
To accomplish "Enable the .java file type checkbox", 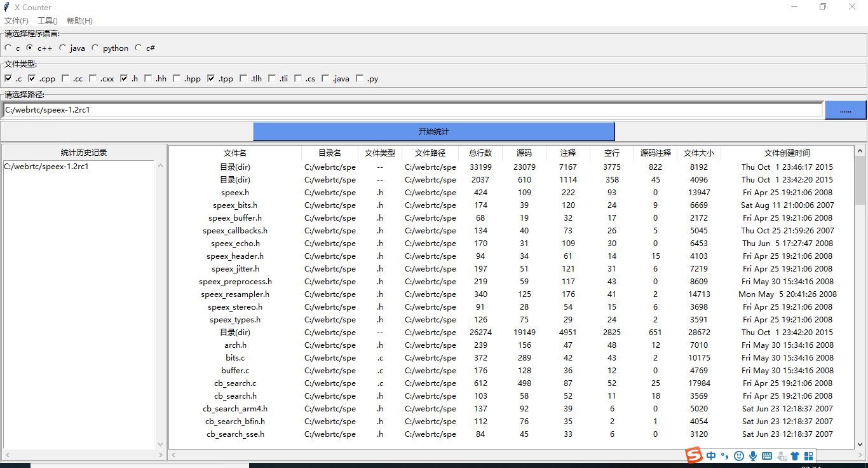I will tap(325, 78).
